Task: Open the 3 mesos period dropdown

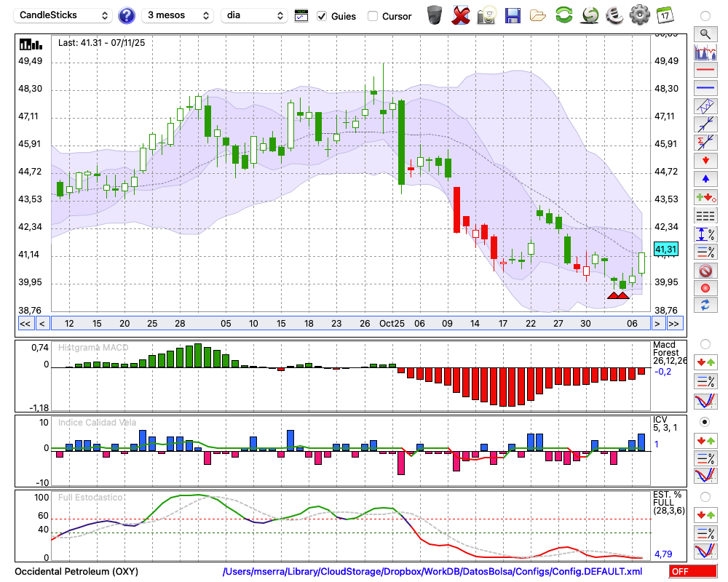Action: click(x=178, y=15)
